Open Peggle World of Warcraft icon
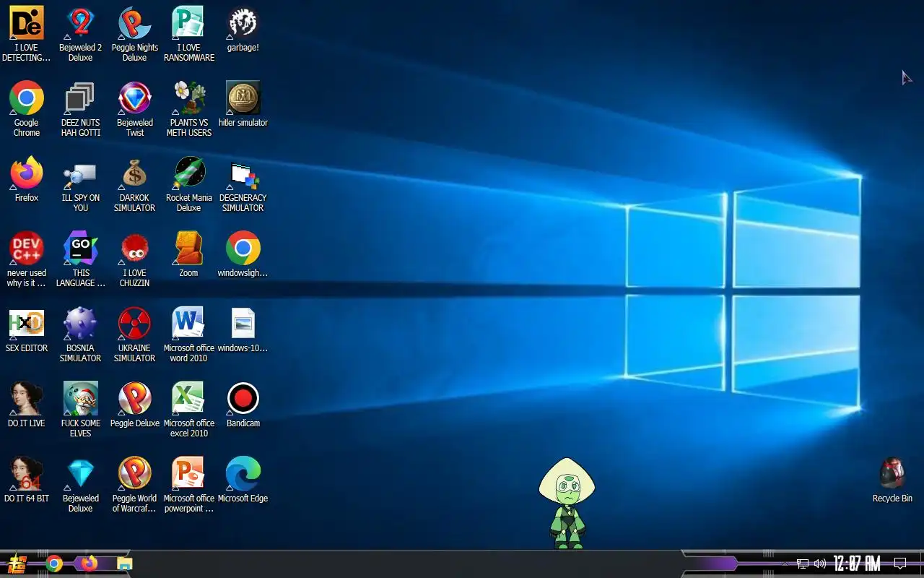 [x=135, y=484]
